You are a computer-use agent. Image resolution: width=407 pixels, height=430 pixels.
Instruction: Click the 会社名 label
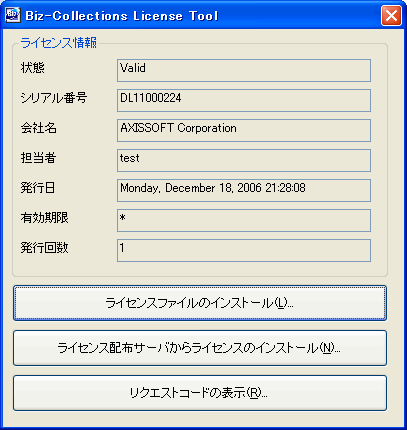click(38, 128)
